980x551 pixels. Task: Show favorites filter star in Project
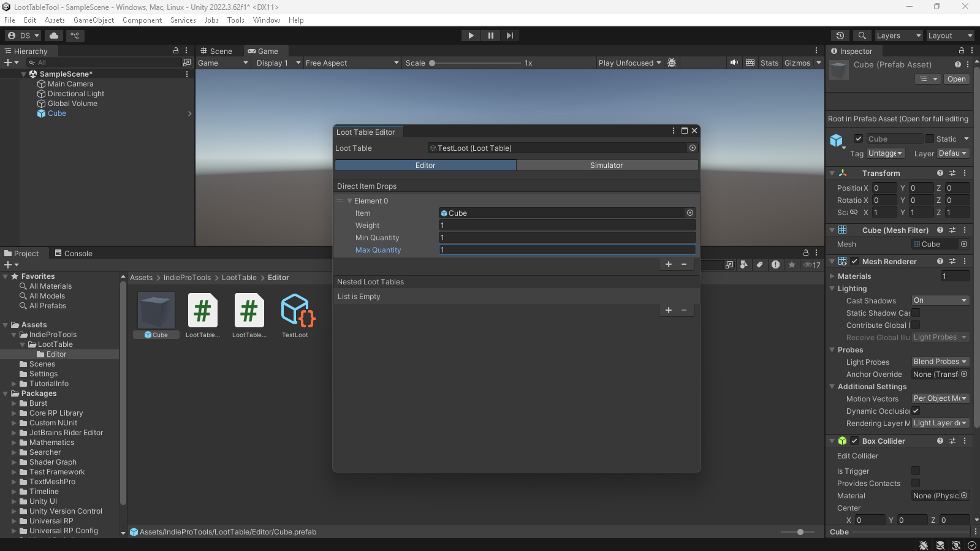[x=792, y=265]
